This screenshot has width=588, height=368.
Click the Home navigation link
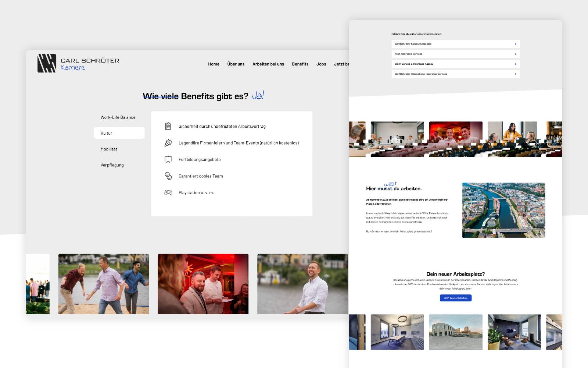[214, 64]
